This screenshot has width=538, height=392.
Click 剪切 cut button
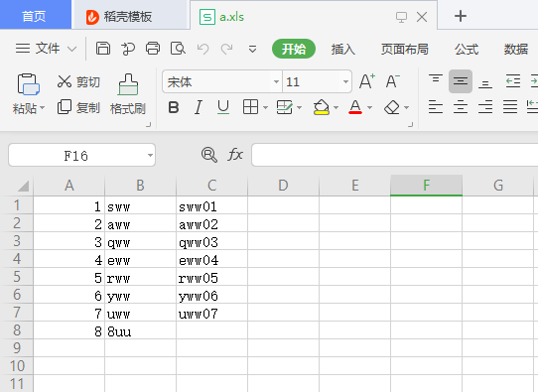click(78, 82)
